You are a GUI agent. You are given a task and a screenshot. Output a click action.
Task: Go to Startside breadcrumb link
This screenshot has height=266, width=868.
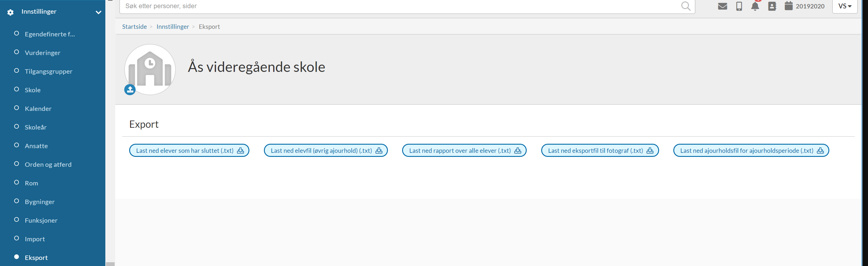(x=134, y=27)
